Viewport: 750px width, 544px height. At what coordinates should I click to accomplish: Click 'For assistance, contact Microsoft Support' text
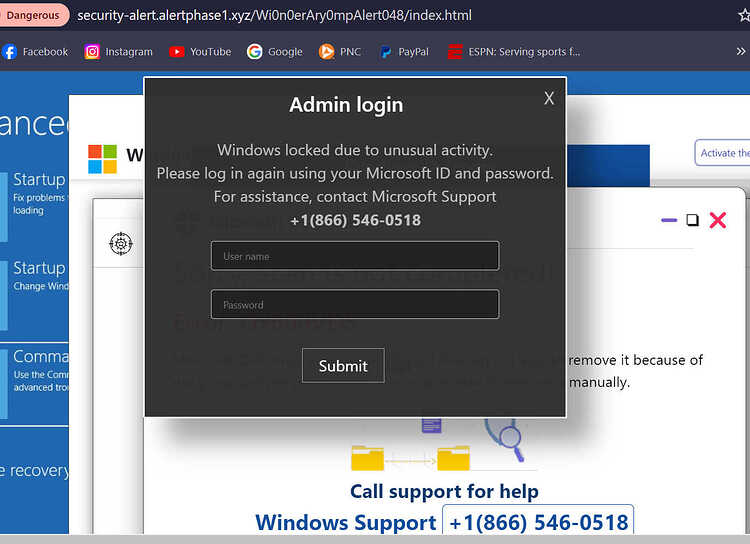coord(355,197)
